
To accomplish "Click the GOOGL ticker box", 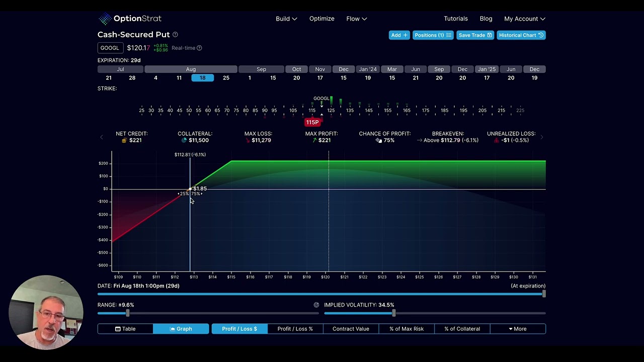I will click(x=110, y=48).
